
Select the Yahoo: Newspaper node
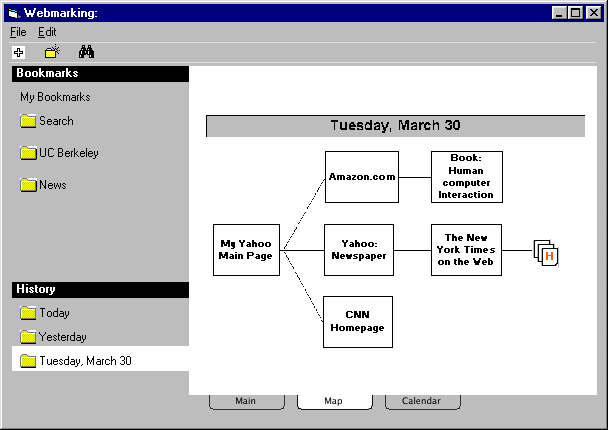(x=359, y=250)
